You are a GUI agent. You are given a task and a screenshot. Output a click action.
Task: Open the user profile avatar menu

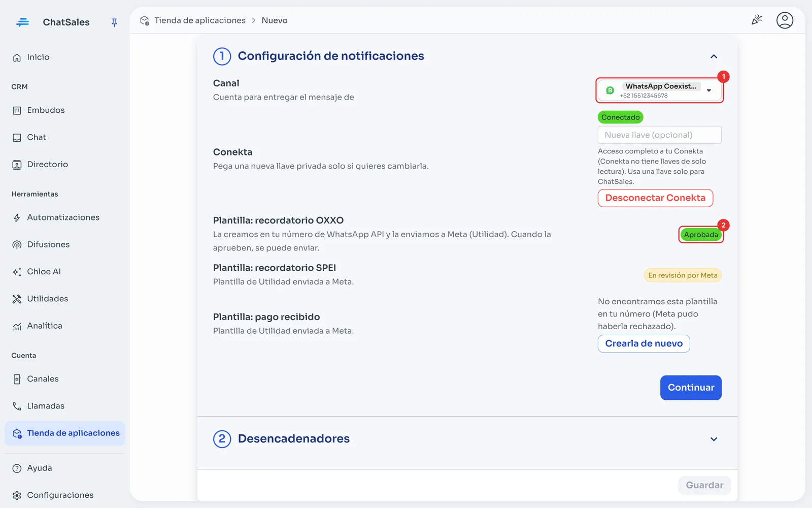(785, 20)
